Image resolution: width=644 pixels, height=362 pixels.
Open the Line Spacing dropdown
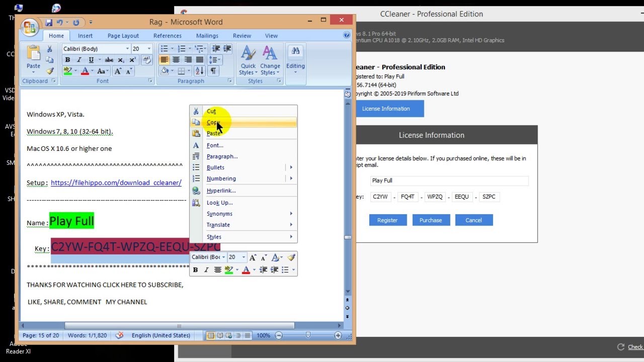(215, 60)
